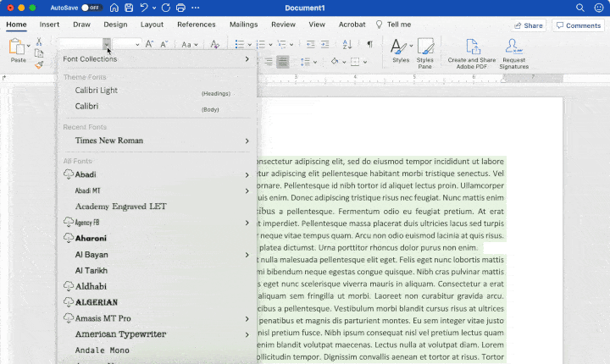Click the numbered list icon

pos(261,44)
